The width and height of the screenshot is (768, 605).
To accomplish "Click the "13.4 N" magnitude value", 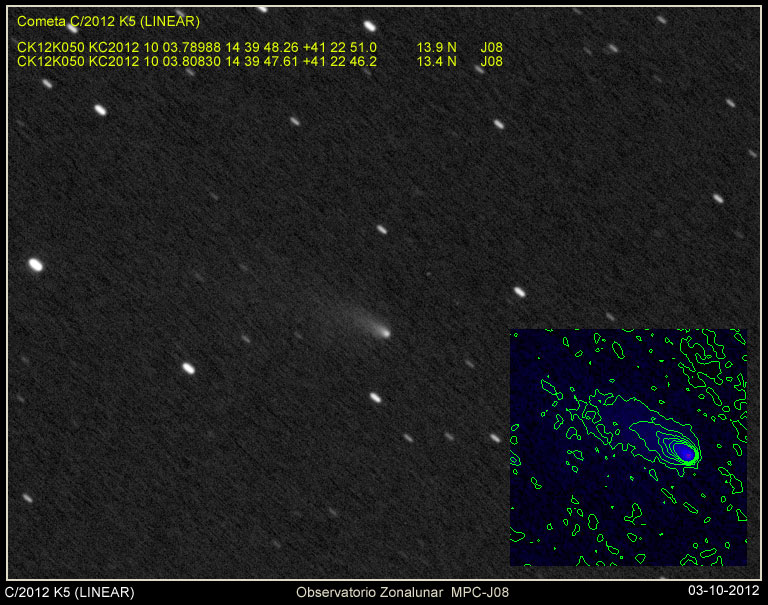I will point(436,61).
